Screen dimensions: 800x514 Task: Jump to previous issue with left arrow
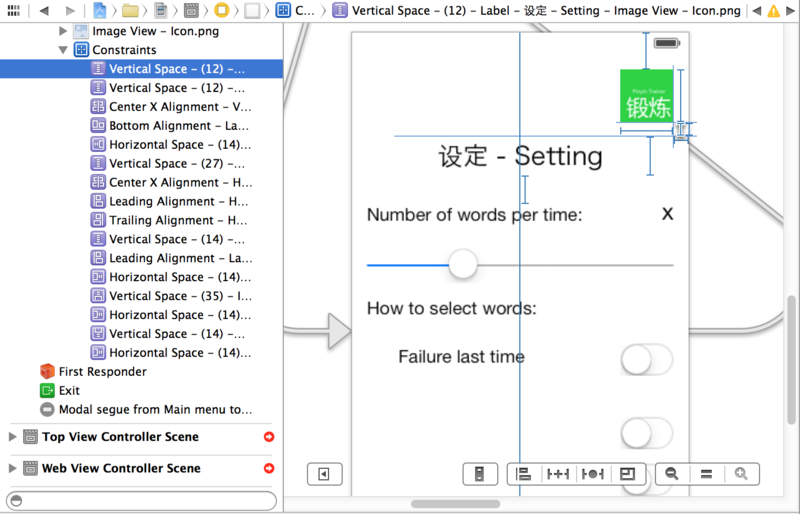(757, 10)
